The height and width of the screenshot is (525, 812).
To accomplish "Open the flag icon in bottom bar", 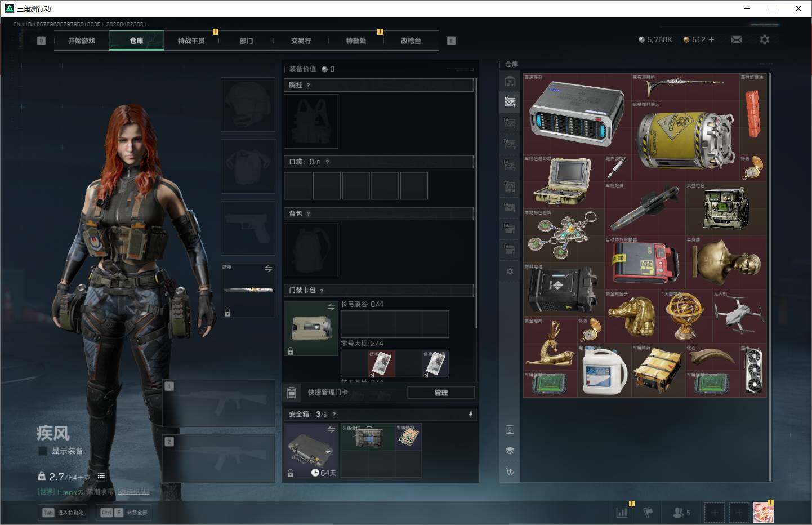I will 648,513.
